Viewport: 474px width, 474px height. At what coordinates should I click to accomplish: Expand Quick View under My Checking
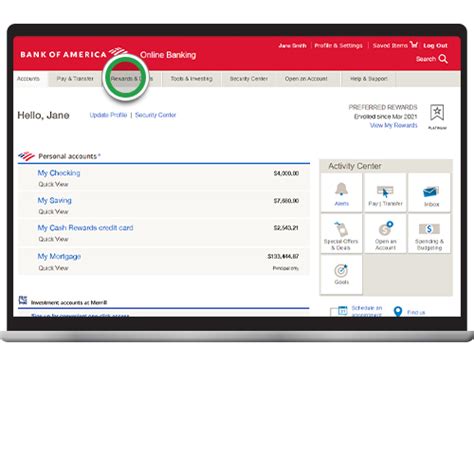pos(53,184)
